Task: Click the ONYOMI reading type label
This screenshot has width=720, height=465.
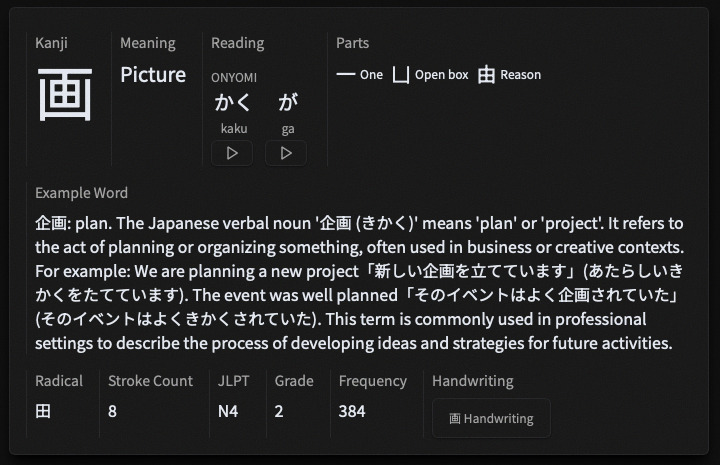Action: tap(234, 77)
